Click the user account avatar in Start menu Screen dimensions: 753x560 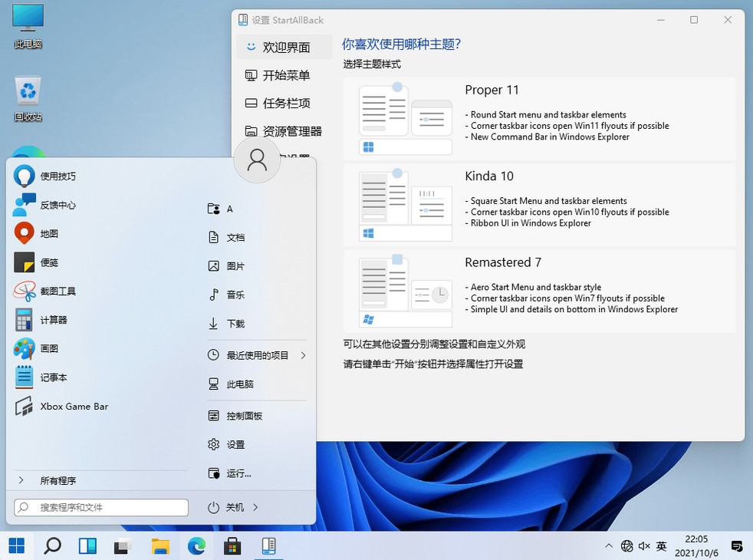coord(257,160)
